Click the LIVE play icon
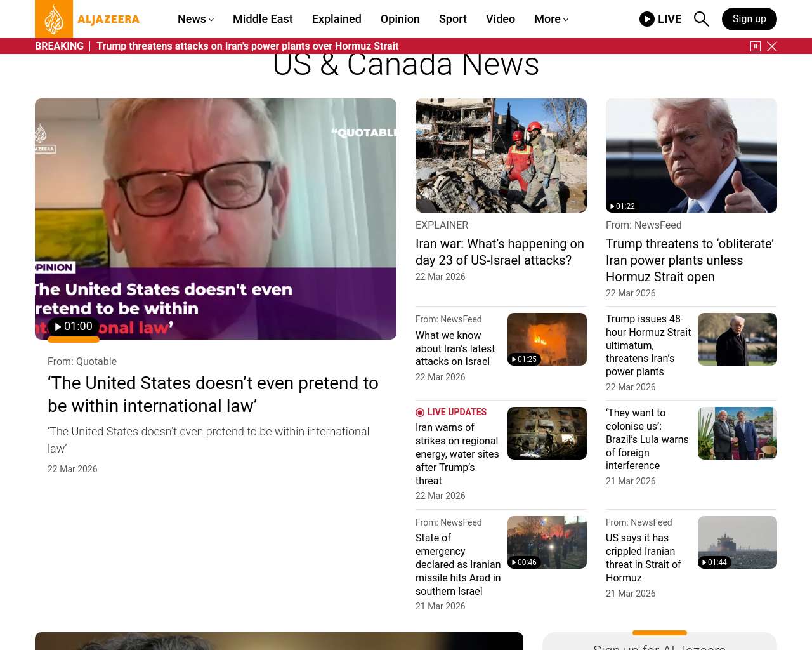The width and height of the screenshot is (812, 650). 646,19
